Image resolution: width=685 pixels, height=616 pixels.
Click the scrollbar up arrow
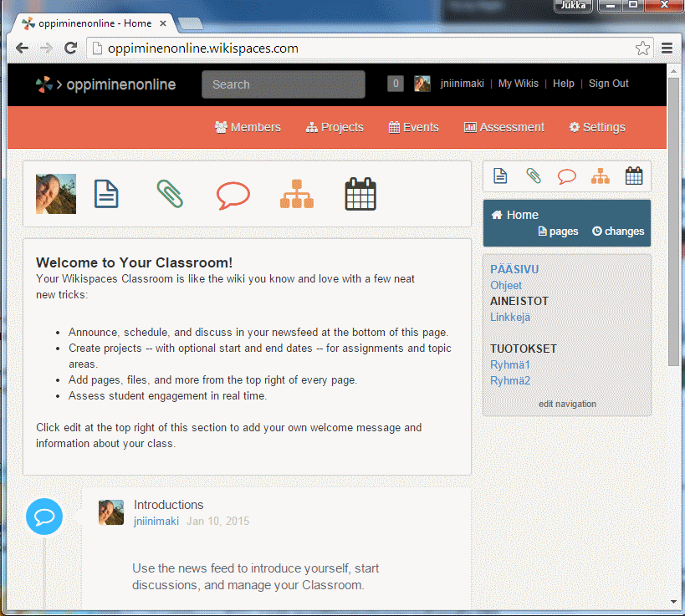(x=673, y=70)
